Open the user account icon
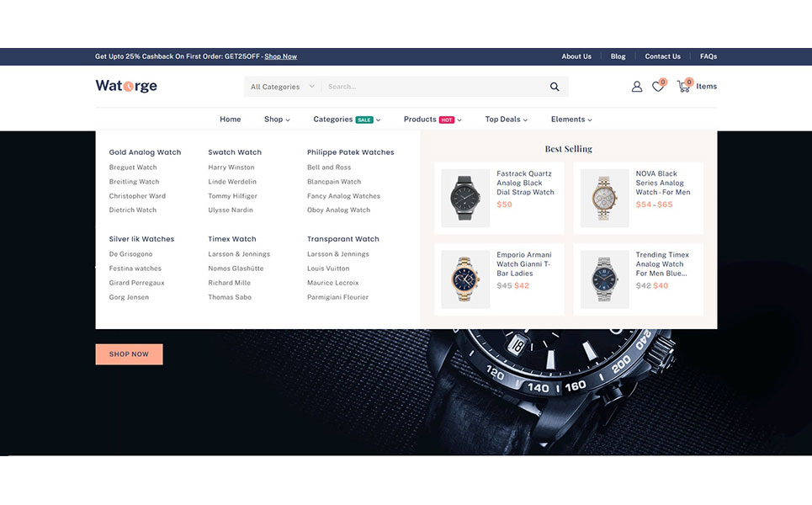Viewport: 812px width, 505px height. click(x=636, y=87)
